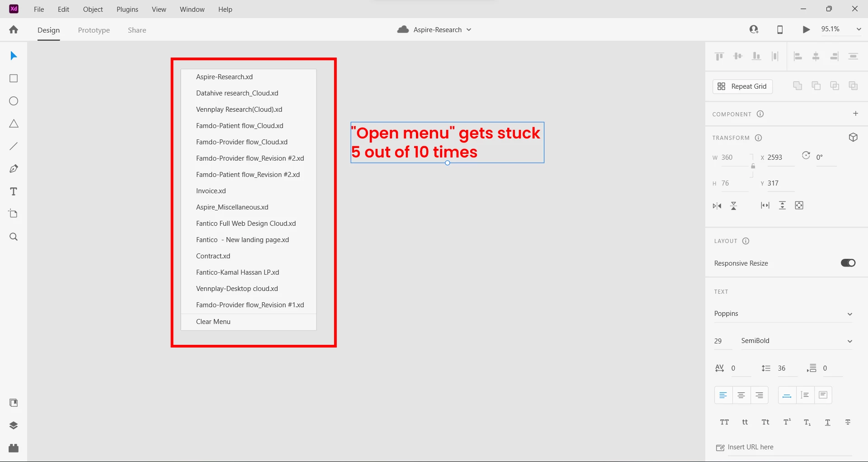The image size is (868, 462).
Task: Flip vertically icon in Transform
Action: point(734,206)
